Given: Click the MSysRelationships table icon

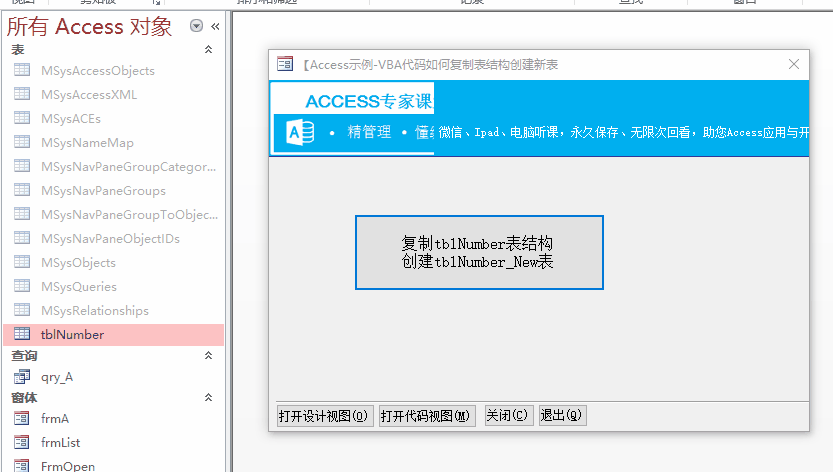Looking at the screenshot, I should [x=22, y=309].
